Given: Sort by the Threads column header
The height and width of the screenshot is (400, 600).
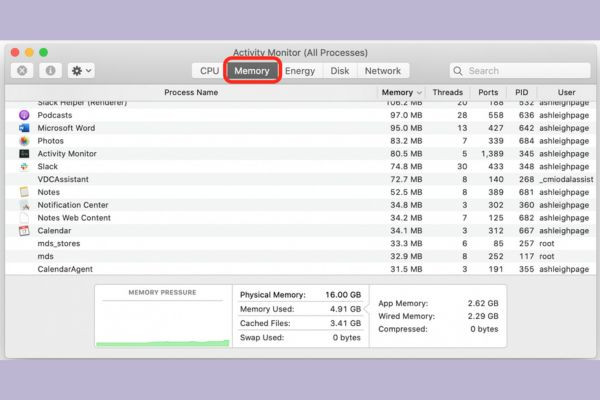Looking at the screenshot, I should click(x=447, y=92).
